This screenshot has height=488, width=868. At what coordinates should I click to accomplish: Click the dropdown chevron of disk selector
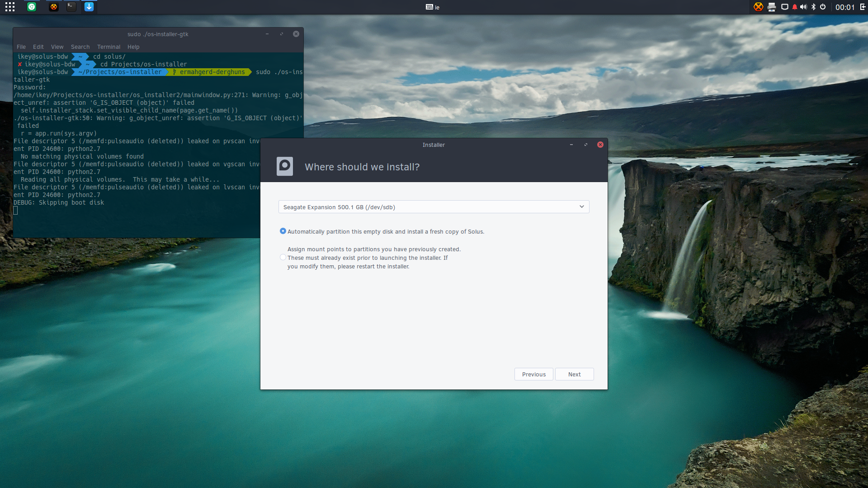click(582, 206)
